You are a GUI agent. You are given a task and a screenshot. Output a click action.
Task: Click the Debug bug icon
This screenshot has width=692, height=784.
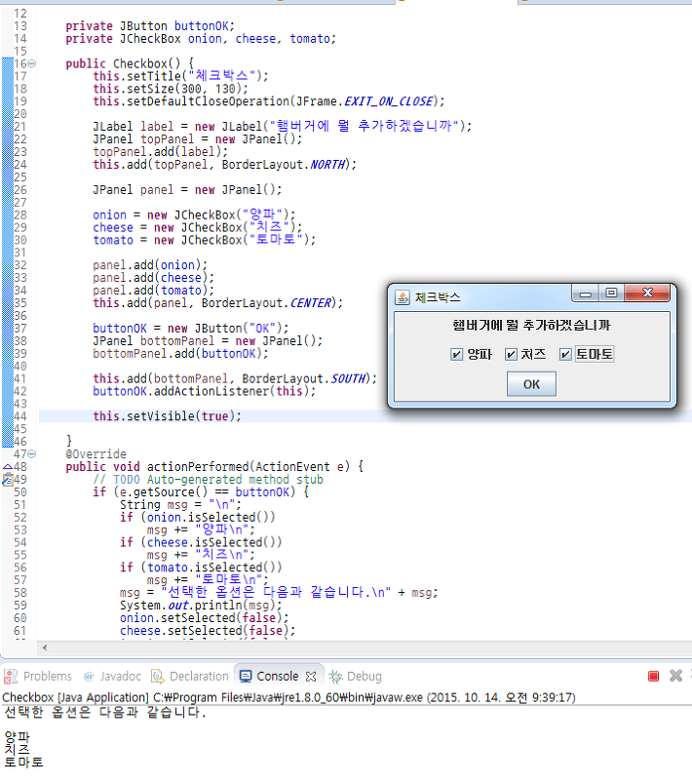click(335, 677)
